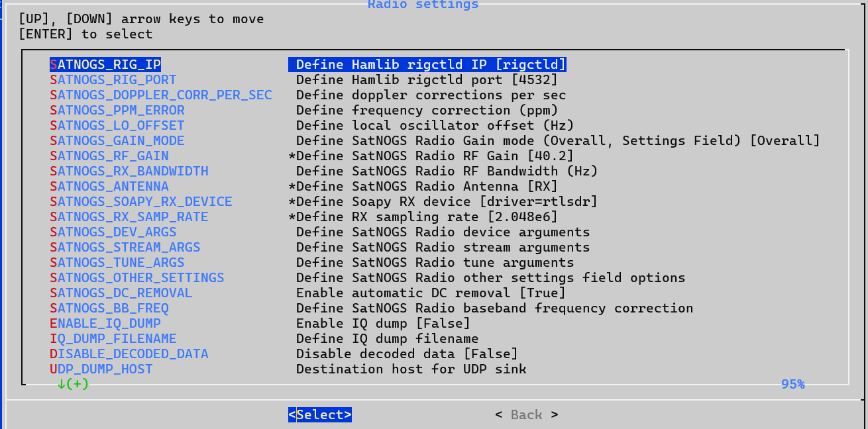This screenshot has height=429, width=868.
Task: Select the SATNOGS_RIG_IP menu entry
Action: (x=105, y=65)
